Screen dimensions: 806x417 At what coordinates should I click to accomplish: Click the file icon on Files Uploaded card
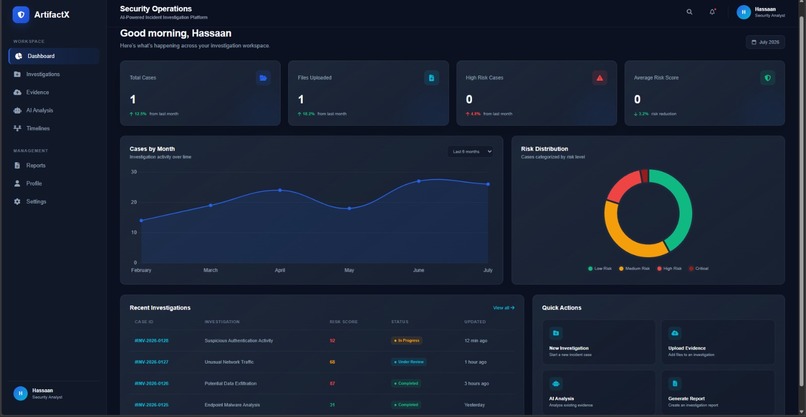(431, 78)
